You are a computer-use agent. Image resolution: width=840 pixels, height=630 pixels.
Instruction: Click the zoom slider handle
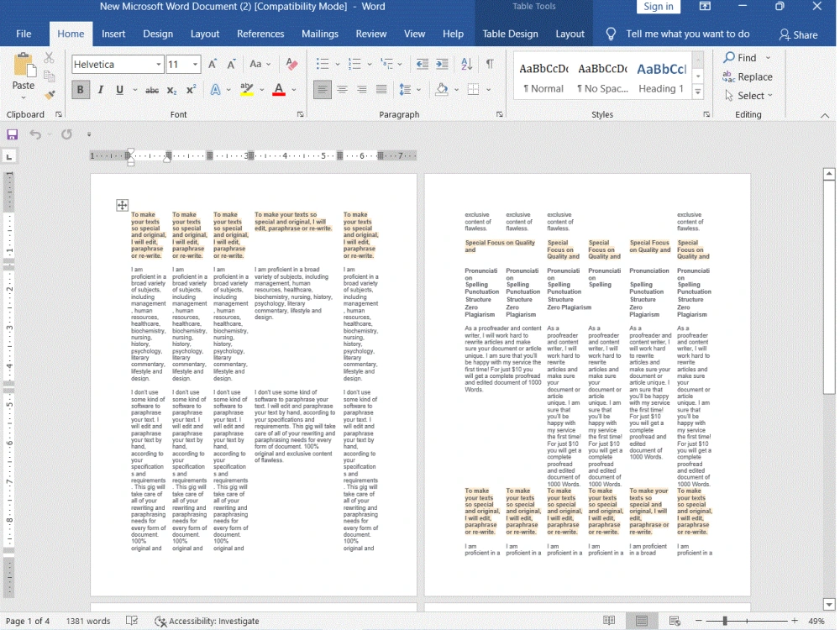click(x=725, y=621)
